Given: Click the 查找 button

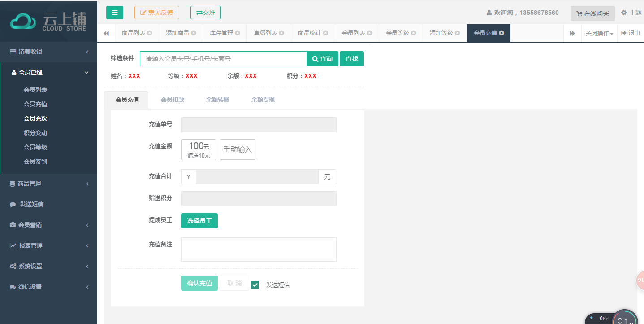Looking at the screenshot, I should [352, 59].
